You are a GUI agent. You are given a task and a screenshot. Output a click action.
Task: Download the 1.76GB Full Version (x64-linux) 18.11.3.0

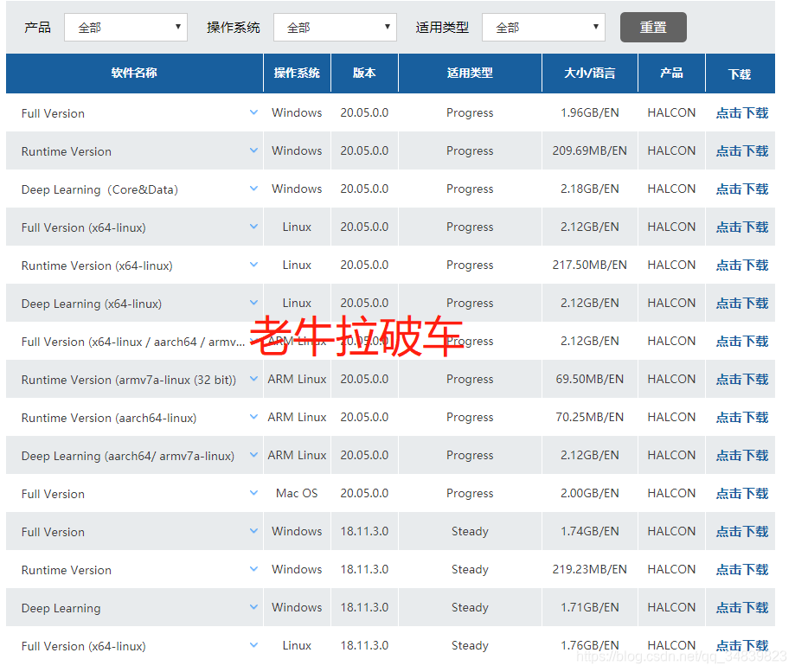(x=741, y=645)
